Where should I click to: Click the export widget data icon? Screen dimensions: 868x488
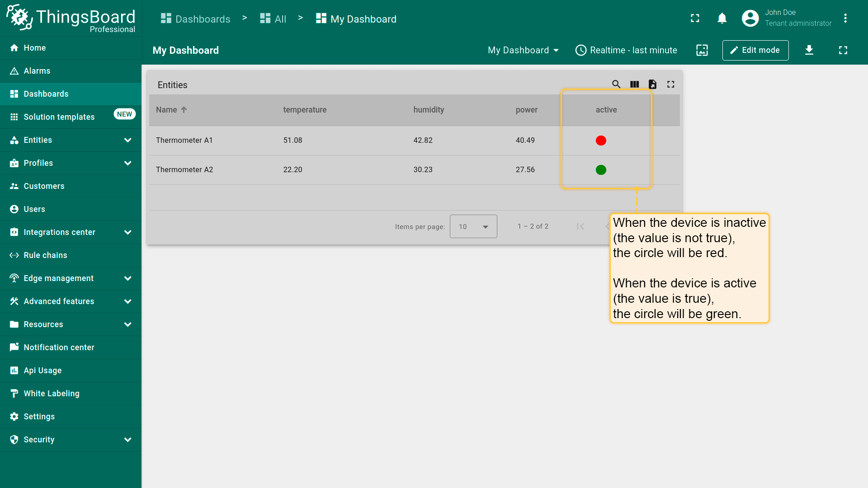click(x=652, y=84)
